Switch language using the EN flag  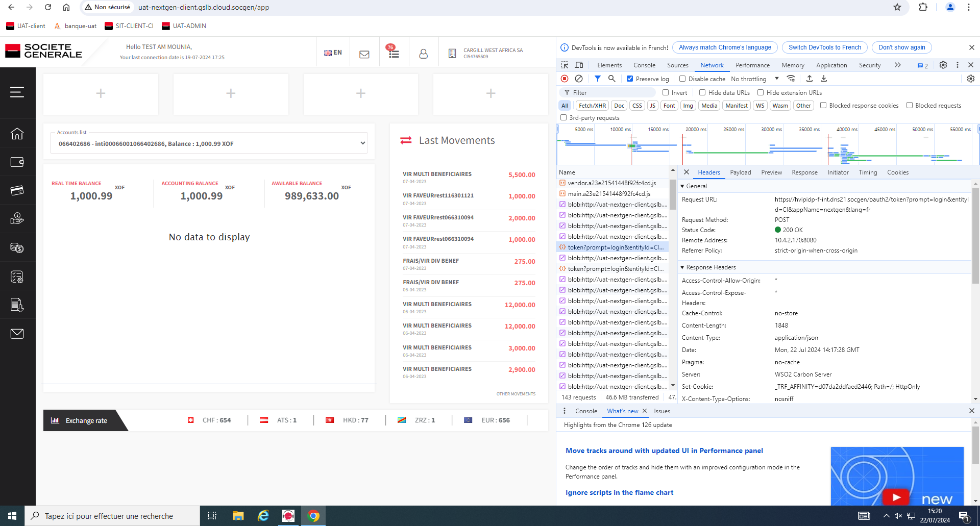(x=333, y=53)
